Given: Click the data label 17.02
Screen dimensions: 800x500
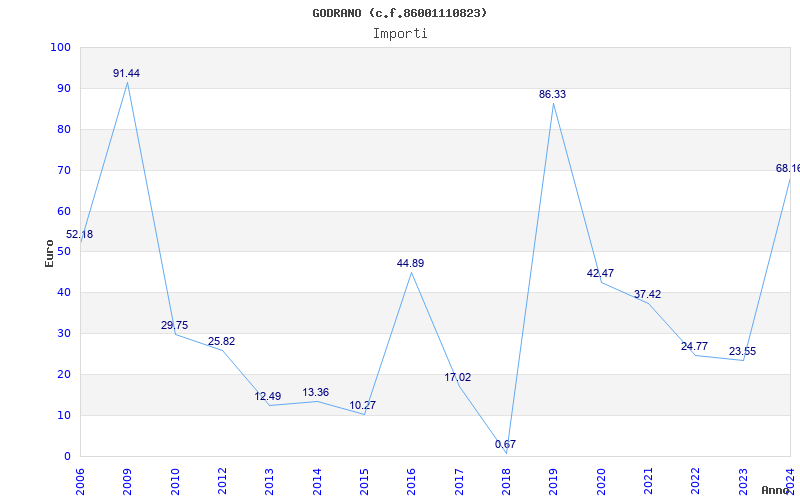Looking at the screenshot, I should pos(458,378).
